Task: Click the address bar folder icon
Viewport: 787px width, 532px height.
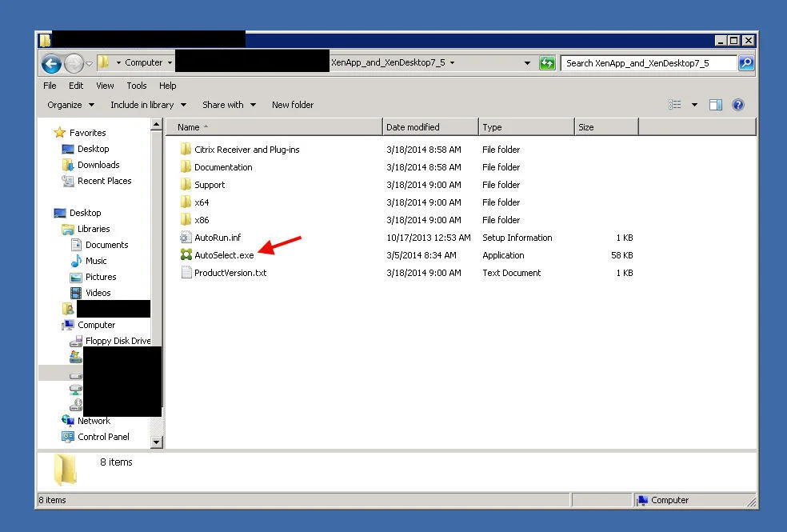Action: click(103, 62)
